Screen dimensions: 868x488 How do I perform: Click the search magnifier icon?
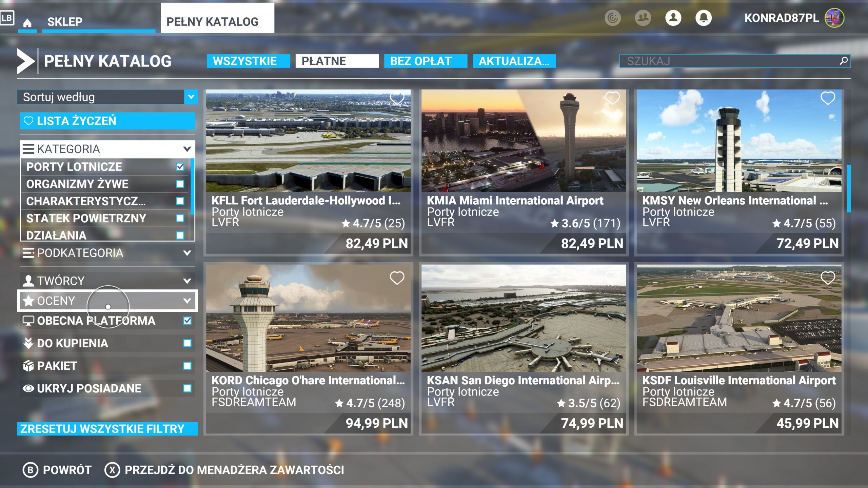tap(844, 61)
